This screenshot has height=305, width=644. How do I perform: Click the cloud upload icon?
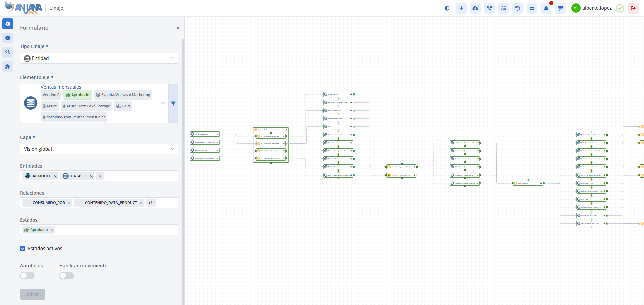[475, 8]
